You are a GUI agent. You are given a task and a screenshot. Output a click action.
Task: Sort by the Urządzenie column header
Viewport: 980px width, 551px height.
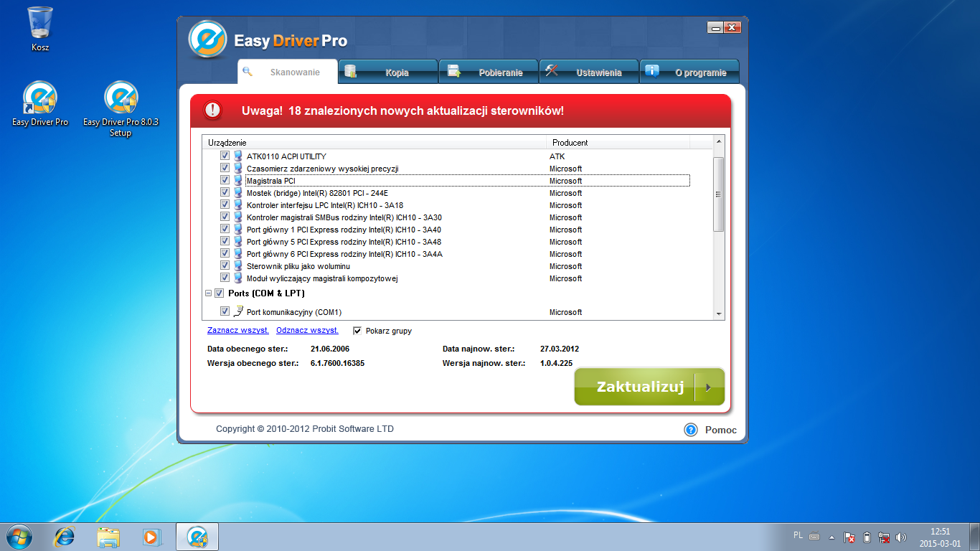[376, 143]
